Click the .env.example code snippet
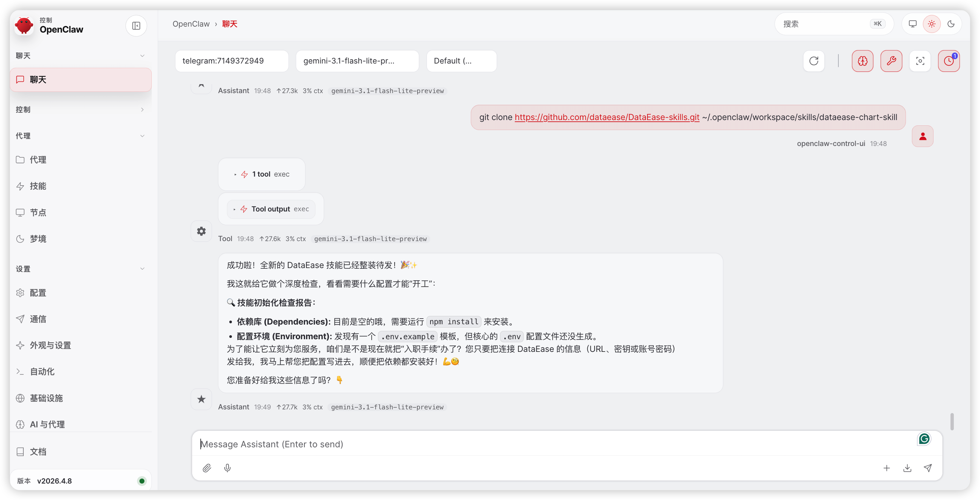 pos(408,337)
